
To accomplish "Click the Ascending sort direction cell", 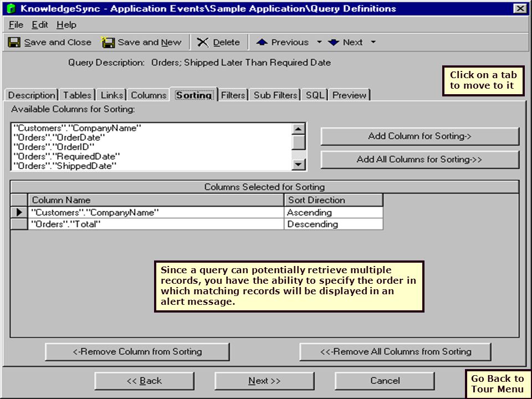I will click(x=334, y=212).
